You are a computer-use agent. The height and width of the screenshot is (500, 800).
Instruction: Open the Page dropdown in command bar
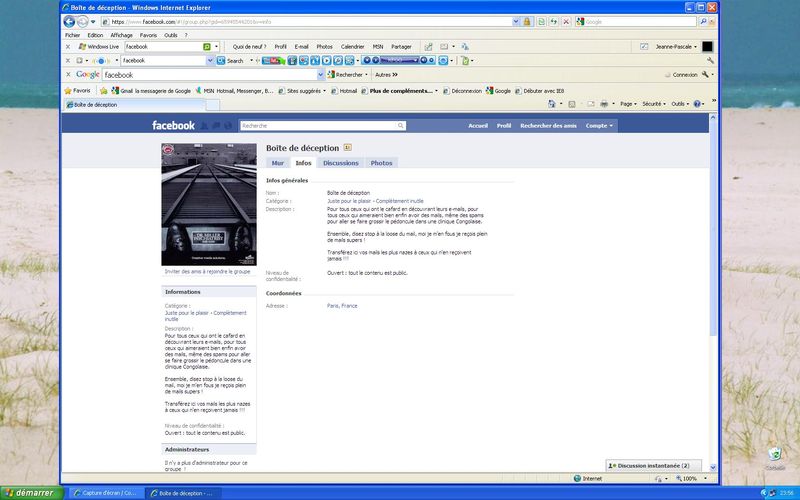point(628,104)
